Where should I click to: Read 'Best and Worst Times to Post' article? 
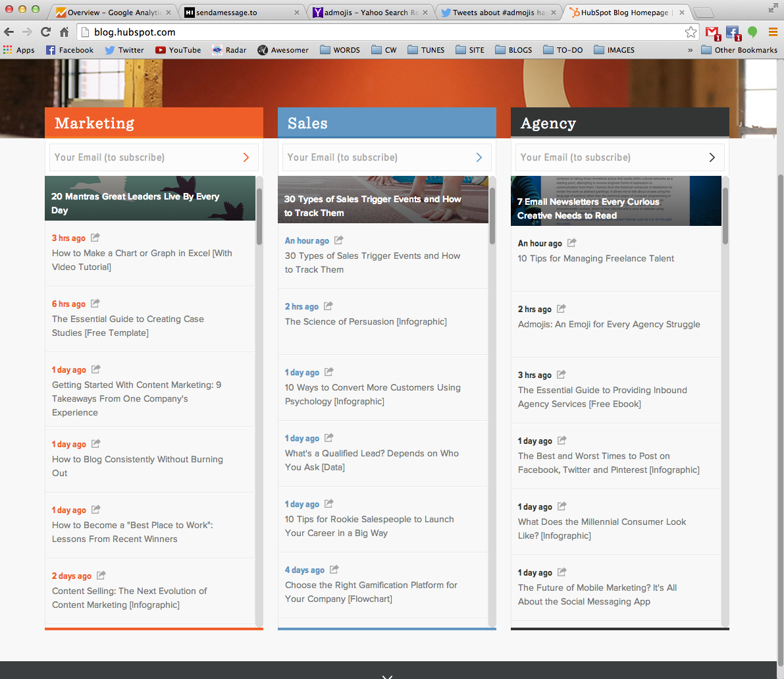608,463
